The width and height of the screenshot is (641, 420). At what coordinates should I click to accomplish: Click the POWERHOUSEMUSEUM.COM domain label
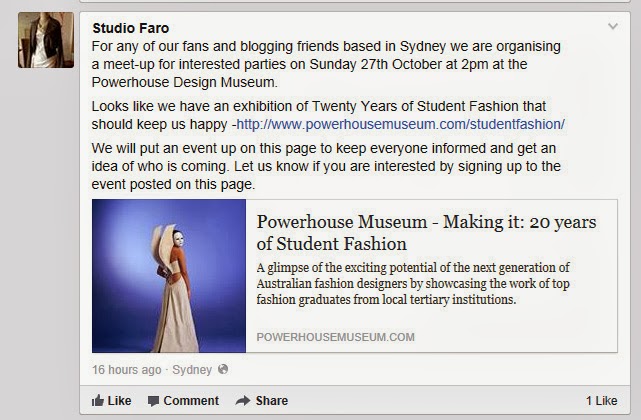pyautogui.click(x=335, y=337)
